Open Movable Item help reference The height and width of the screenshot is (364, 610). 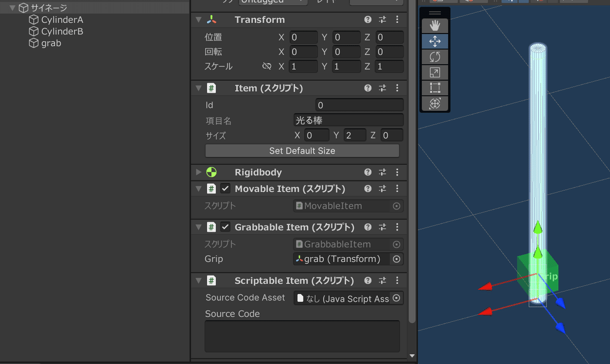click(368, 189)
